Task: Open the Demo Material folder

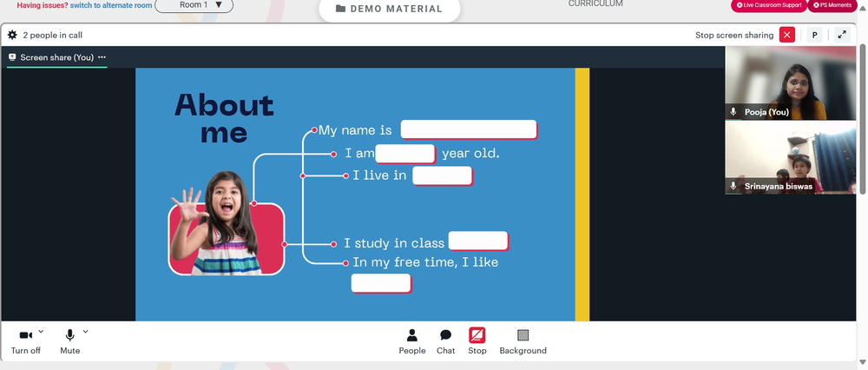Action: [389, 9]
